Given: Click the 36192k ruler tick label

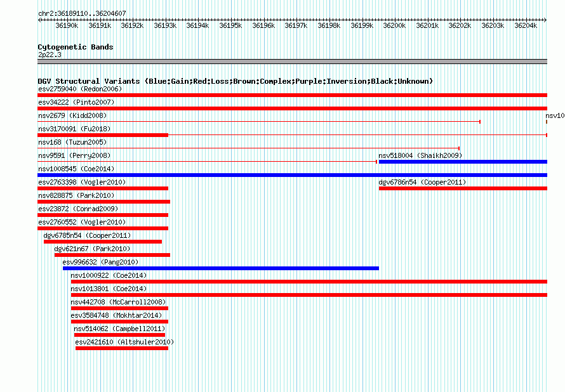Looking at the screenshot, I should pos(132,25).
